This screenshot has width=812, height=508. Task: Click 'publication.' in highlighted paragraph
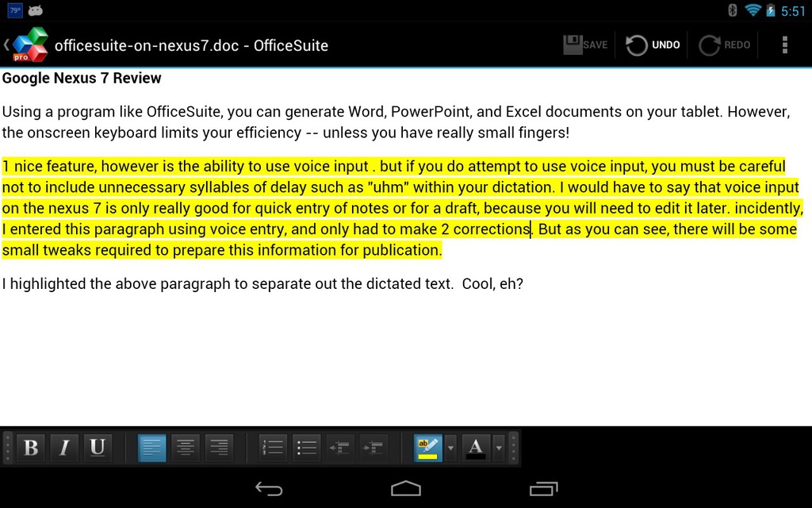point(402,250)
